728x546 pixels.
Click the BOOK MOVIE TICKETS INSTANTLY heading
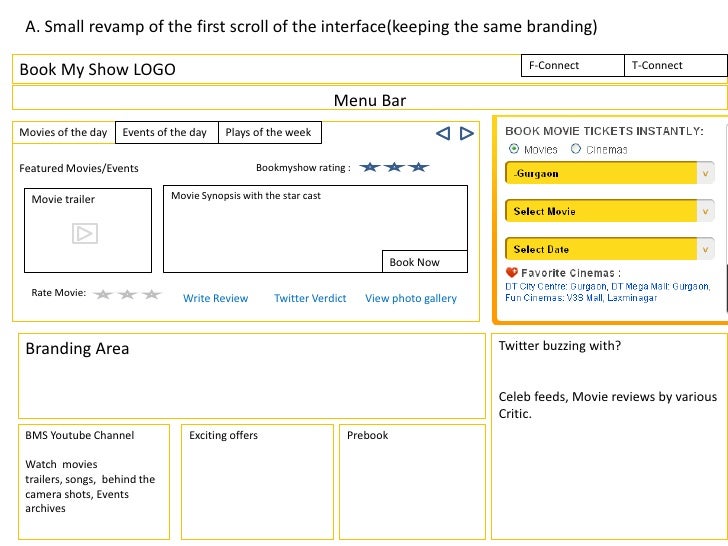click(x=604, y=131)
